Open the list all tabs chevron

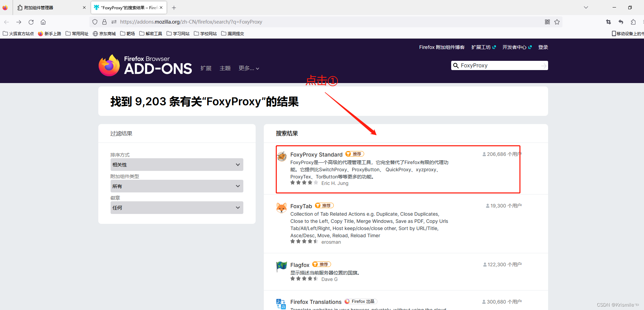click(586, 8)
